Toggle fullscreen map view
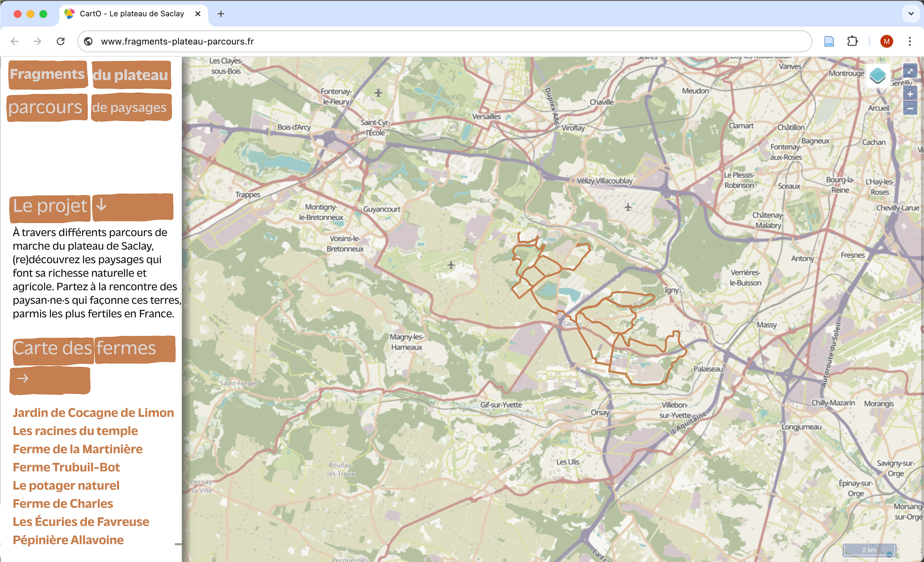Viewport: 924px width, 562px height. (x=910, y=71)
